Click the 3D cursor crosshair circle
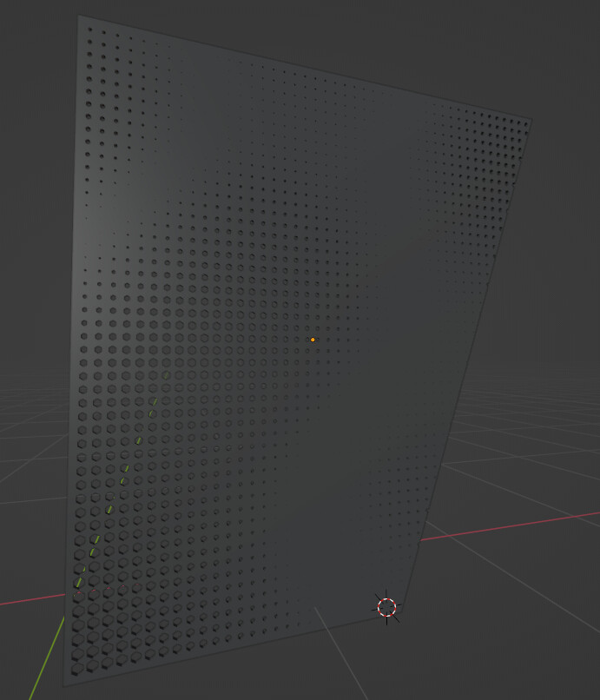This screenshot has width=600, height=700. [386, 608]
